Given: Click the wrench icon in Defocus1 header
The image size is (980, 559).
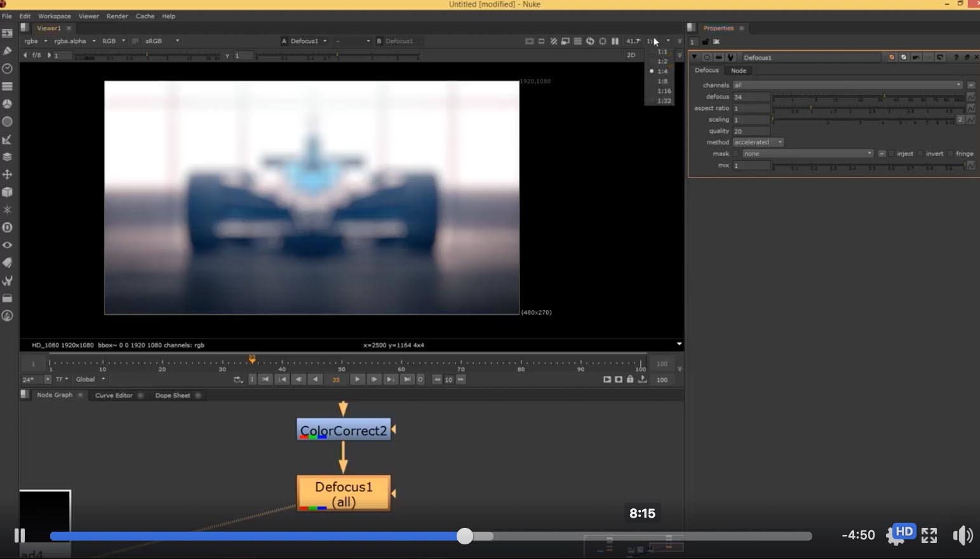Looking at the screenshot, I should click(730, 57).
